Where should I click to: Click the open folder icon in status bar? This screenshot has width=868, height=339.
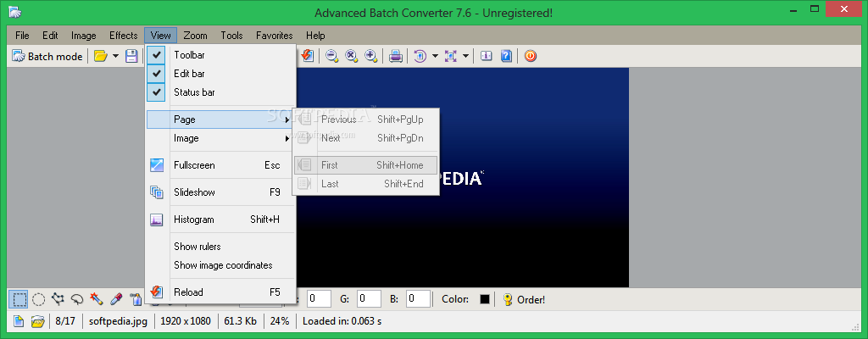[x=37, y=321]
